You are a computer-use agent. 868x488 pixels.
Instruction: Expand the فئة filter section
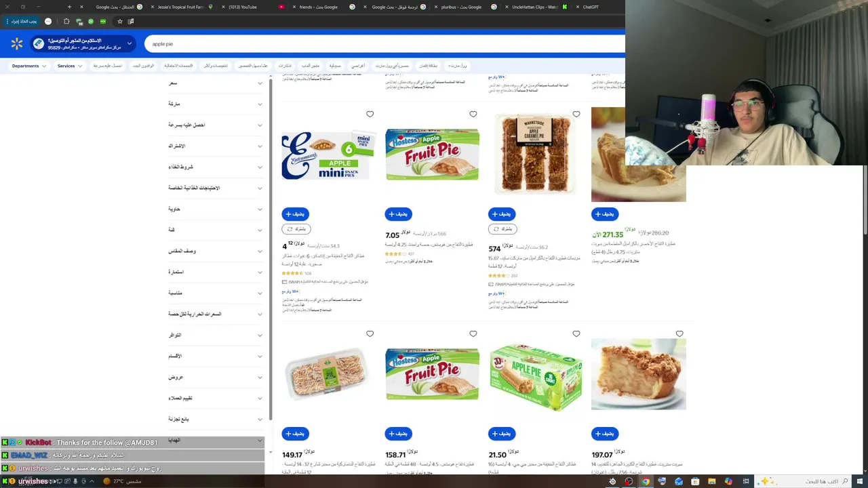tap(216, 230)
